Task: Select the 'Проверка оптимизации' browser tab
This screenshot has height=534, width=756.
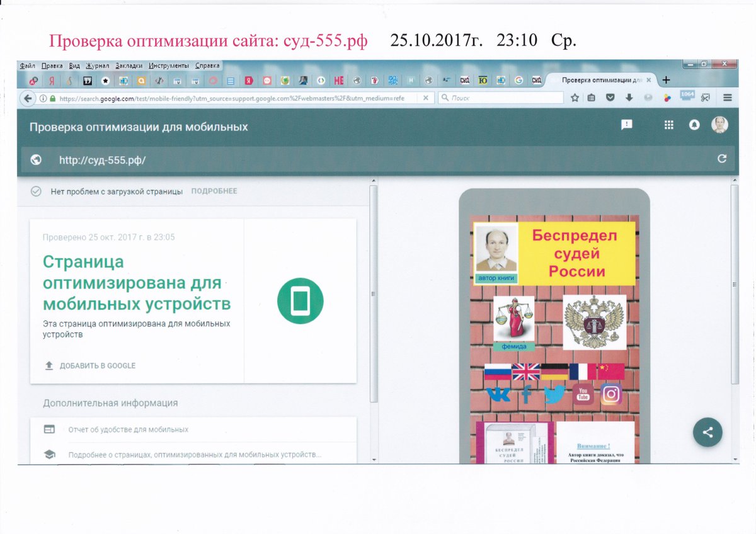Action: point(601,80)
